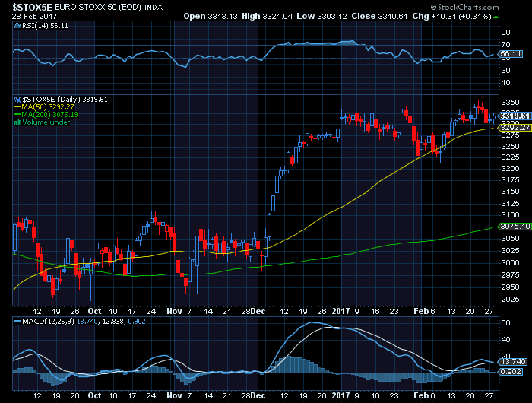Image resolution: width=532 pixels, height=403 pixels.
Task: Click the green line marker before MA(200)
Action: [17, 115]
